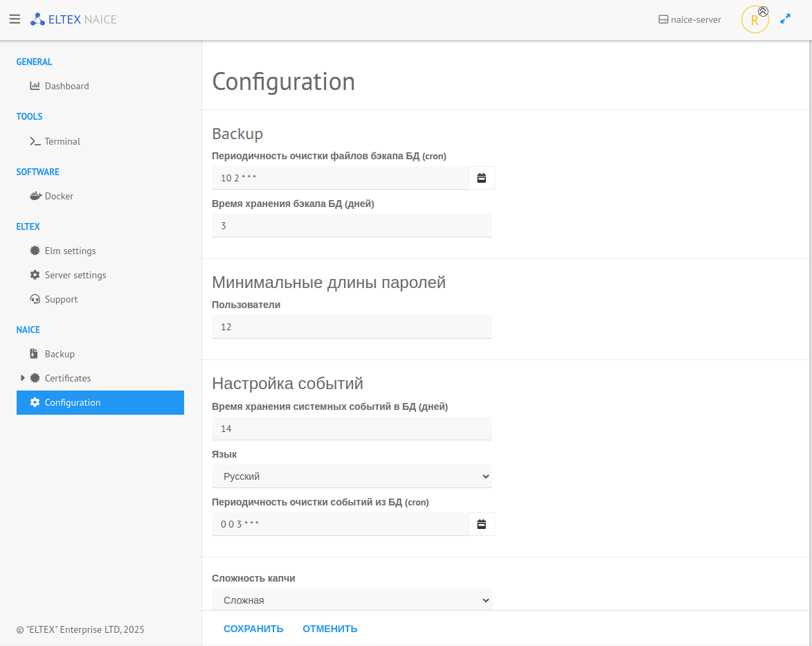Focus the Пользователи minimum password length field

pyautogui.click(x=352, y=327)
